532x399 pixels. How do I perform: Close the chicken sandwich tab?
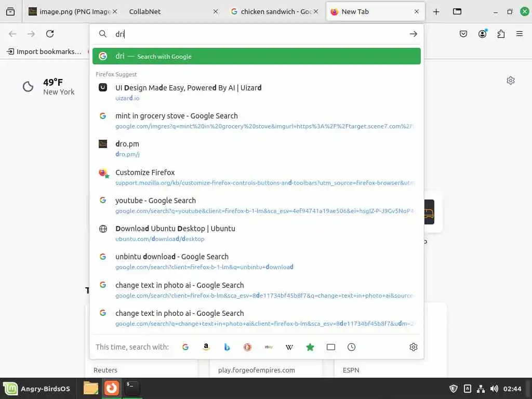pos(316,11)
